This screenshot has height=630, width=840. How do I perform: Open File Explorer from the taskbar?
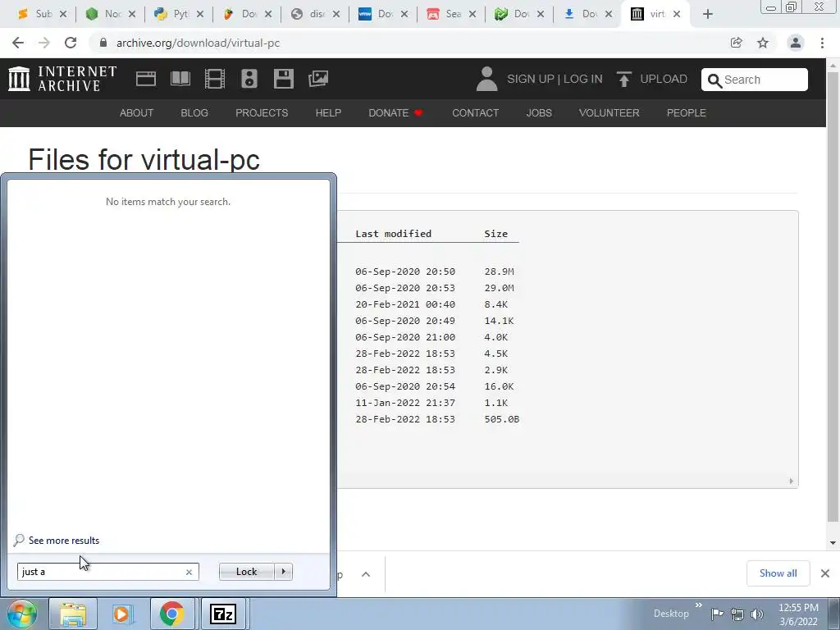[73, 614]
